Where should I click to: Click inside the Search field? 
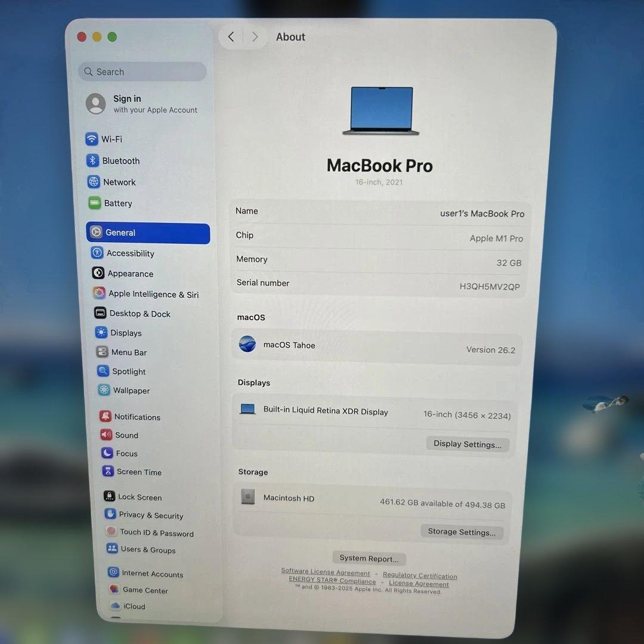(141, 72)
